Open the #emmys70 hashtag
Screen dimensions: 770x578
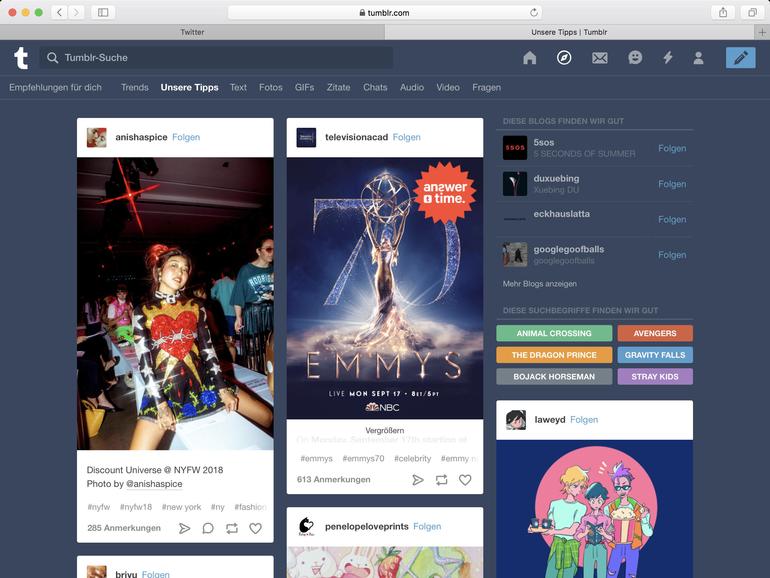click(363, 459)
